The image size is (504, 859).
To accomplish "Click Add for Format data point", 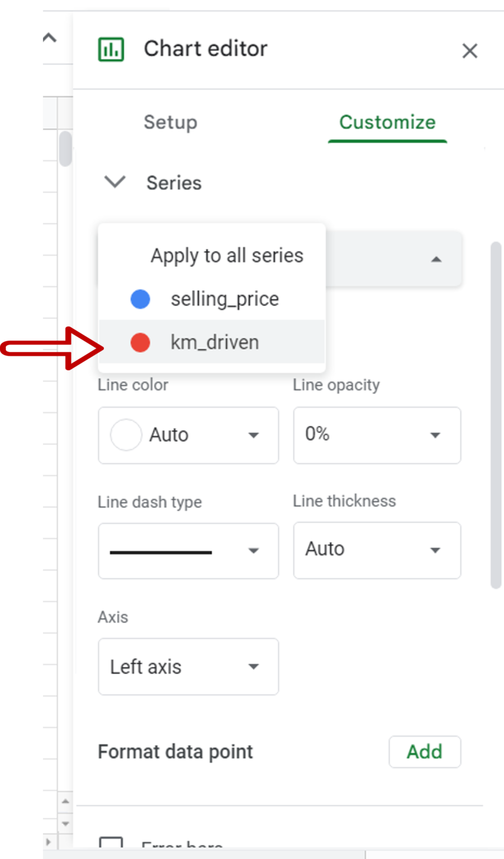I will pos(425,752).
